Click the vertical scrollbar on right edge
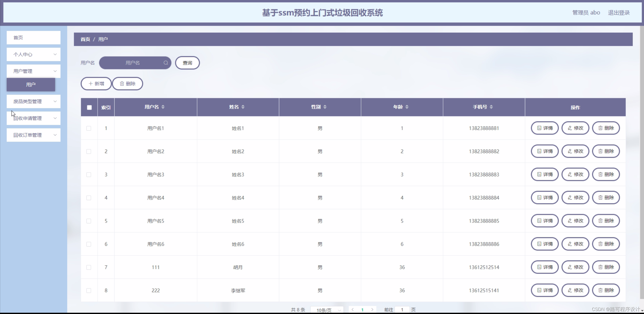644x314 pixels. click(641, 161)
